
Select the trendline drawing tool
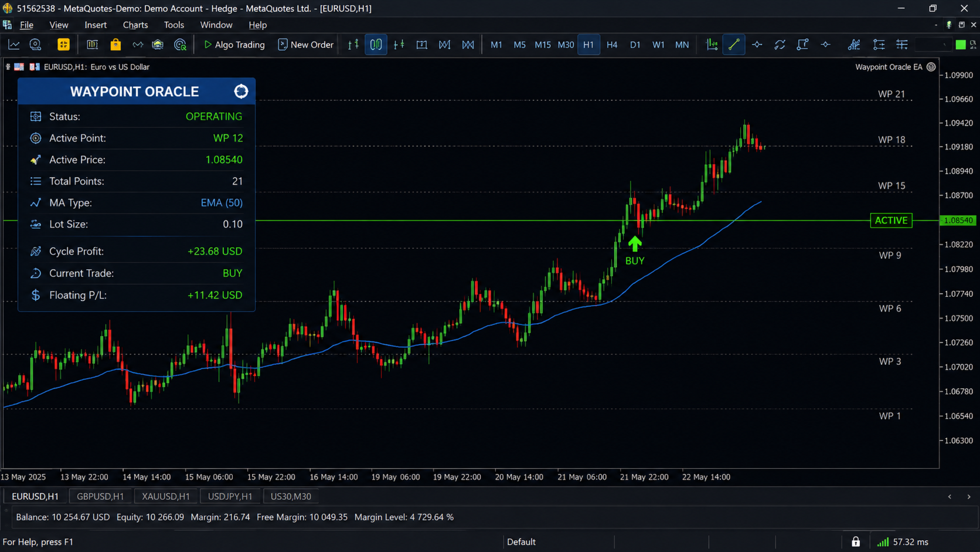734,45
